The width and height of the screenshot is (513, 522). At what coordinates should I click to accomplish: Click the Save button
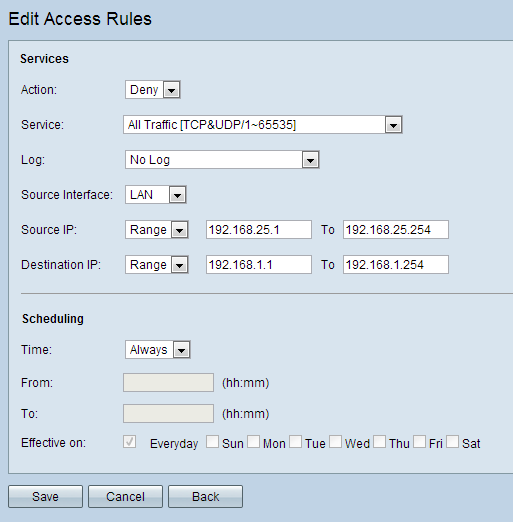tap(45, 497)
